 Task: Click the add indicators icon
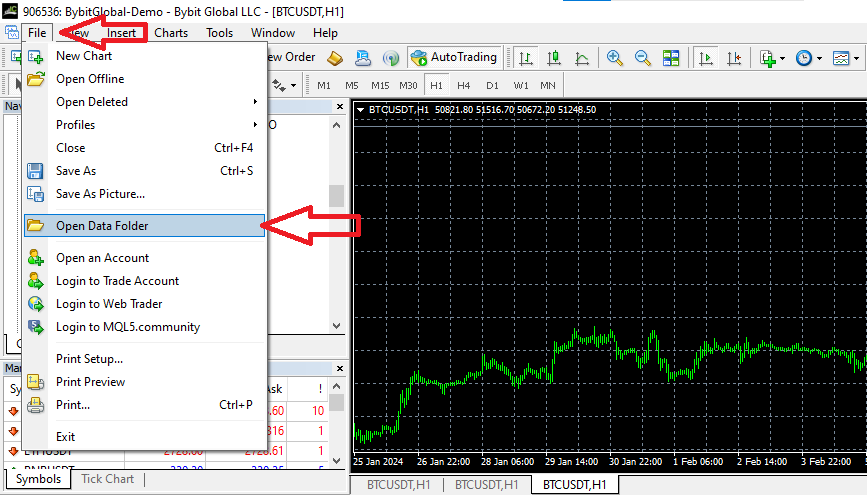(x=768, y=58)
